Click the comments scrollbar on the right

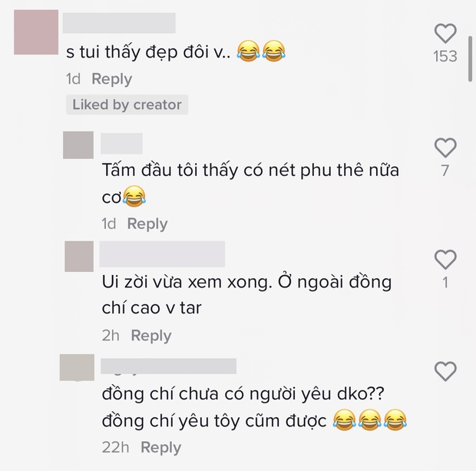pos(470,59)
